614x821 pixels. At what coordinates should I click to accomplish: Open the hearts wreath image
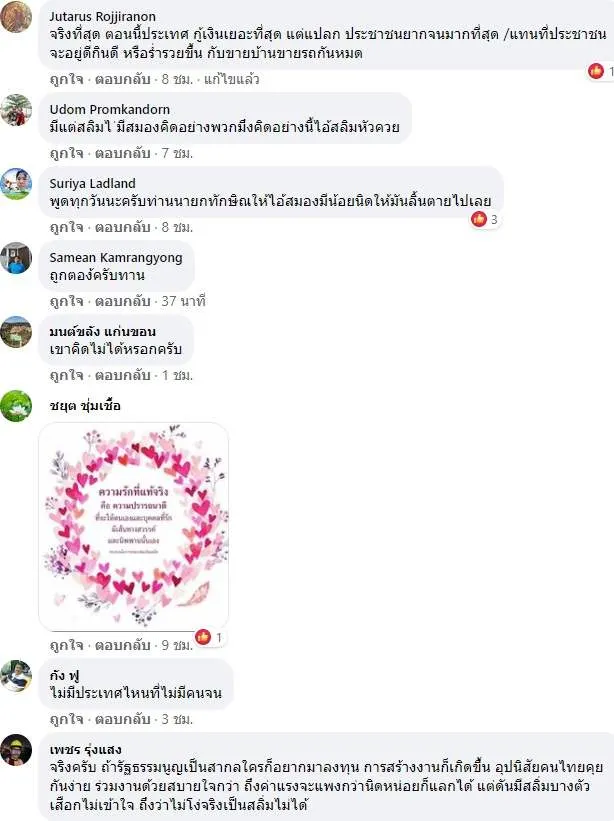(133, 526)
